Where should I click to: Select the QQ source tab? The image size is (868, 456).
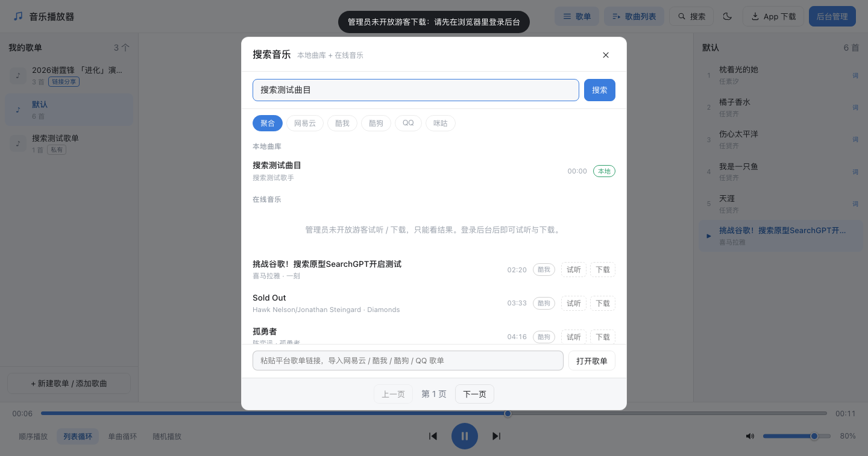(409, 123)
